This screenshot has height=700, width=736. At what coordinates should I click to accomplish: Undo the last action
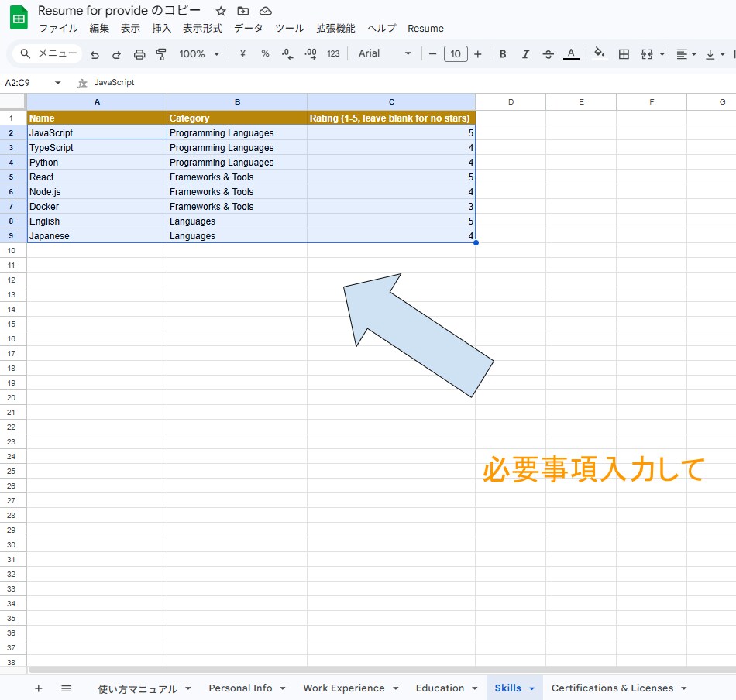point(95,54)
